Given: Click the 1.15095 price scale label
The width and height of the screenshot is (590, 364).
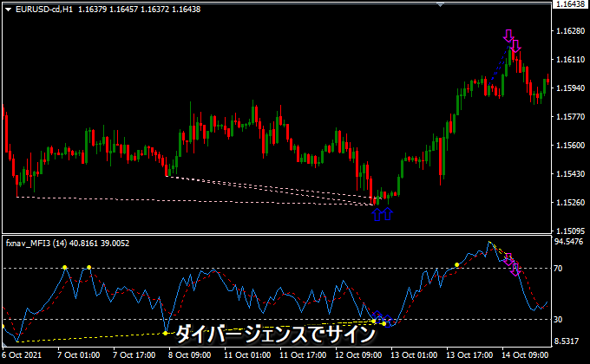Looking at the screenshot, I should (570, 231).
